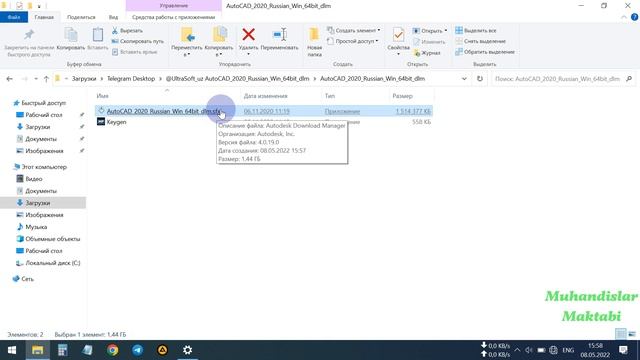Show hidden tray icons chevron
The width and height of the screenshot is (640, 360).
click(517, 350)
